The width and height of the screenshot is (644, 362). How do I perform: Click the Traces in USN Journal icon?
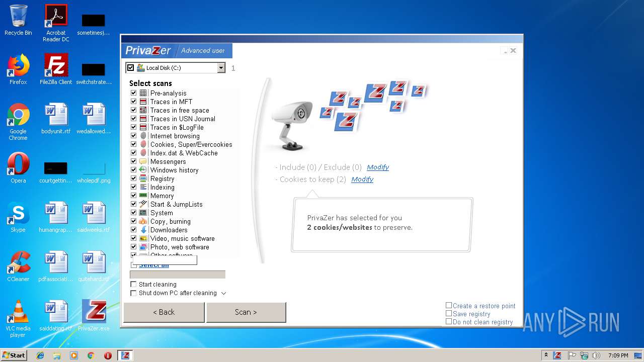coord(143,119)
